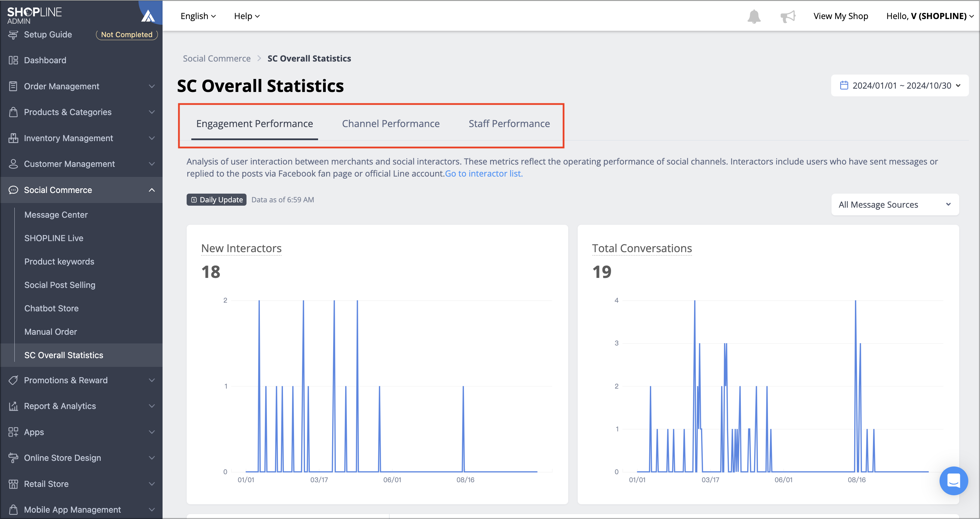Switch to the Channel Performance tab
The height and width of the screenshot is (519, 980).
pos(391,124)
